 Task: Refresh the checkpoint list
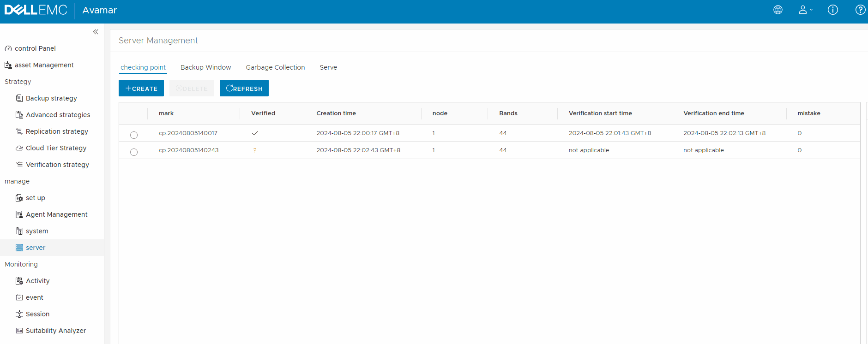pos(244,88)
